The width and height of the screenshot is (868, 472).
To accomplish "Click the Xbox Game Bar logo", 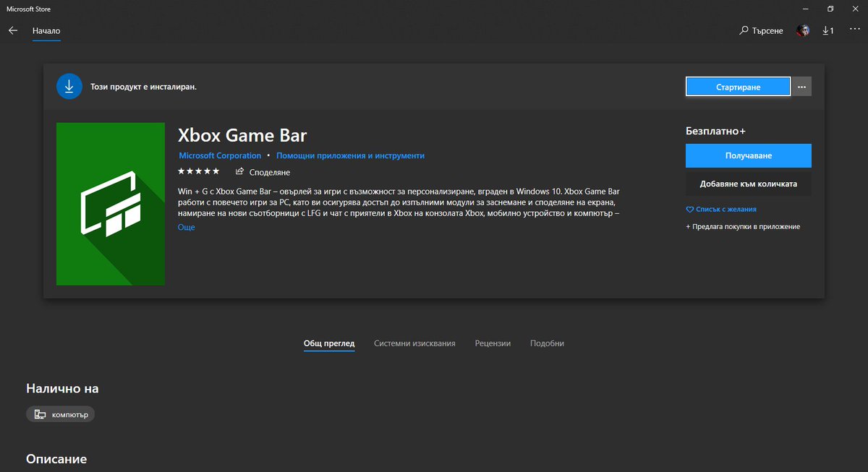I will click(111, 204).
